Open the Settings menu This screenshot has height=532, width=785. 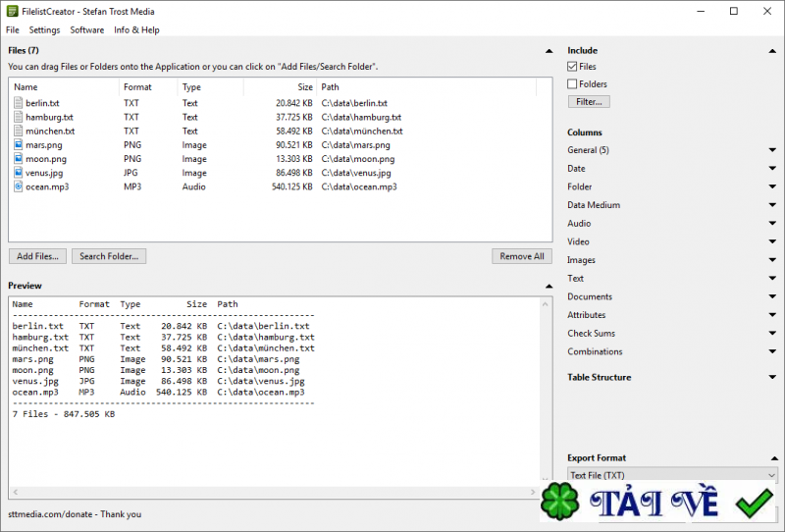(x=44, y=30)
